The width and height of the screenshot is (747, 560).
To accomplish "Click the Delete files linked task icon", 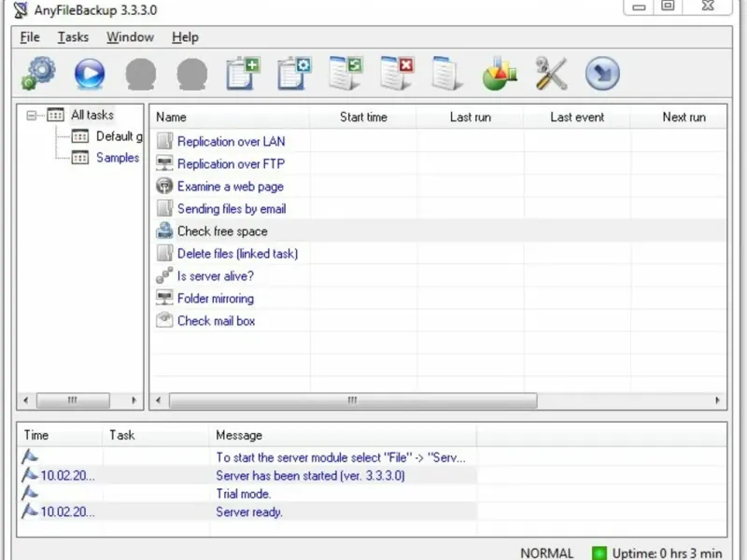I will click(164, 253).
